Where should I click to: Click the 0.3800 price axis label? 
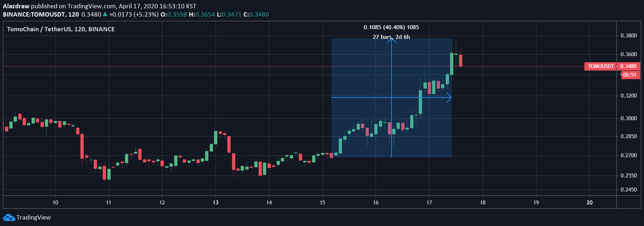[x=629, y=36]
